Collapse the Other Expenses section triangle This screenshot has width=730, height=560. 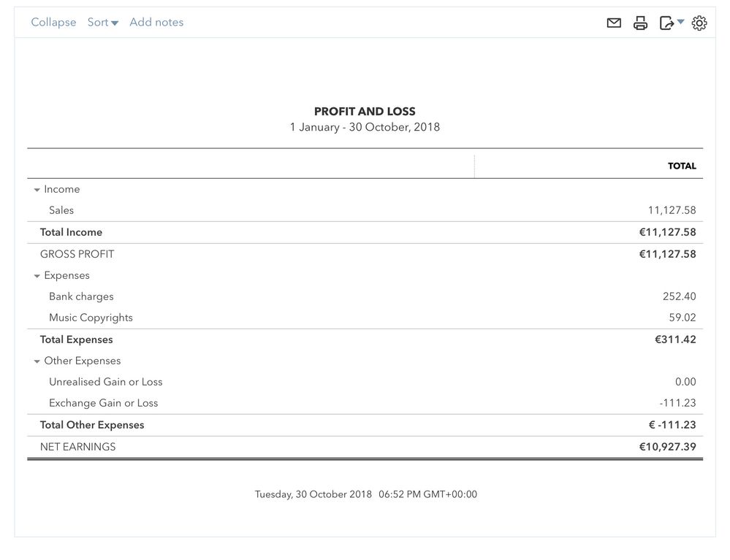click(x=37, y=361)
